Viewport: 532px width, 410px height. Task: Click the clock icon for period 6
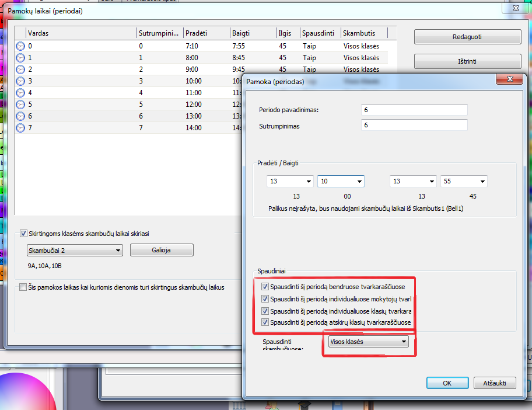[20, 116]
